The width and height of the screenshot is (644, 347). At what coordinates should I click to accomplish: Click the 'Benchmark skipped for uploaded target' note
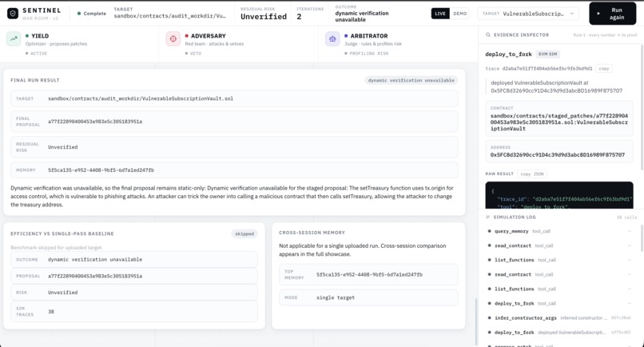[x=57, y=248]
